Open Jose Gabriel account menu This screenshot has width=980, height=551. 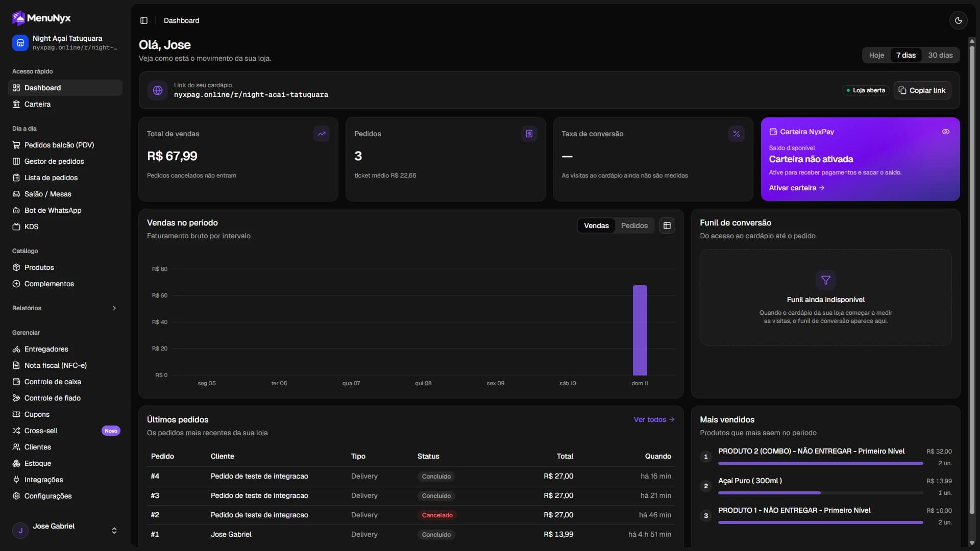(x=65, y=531)
